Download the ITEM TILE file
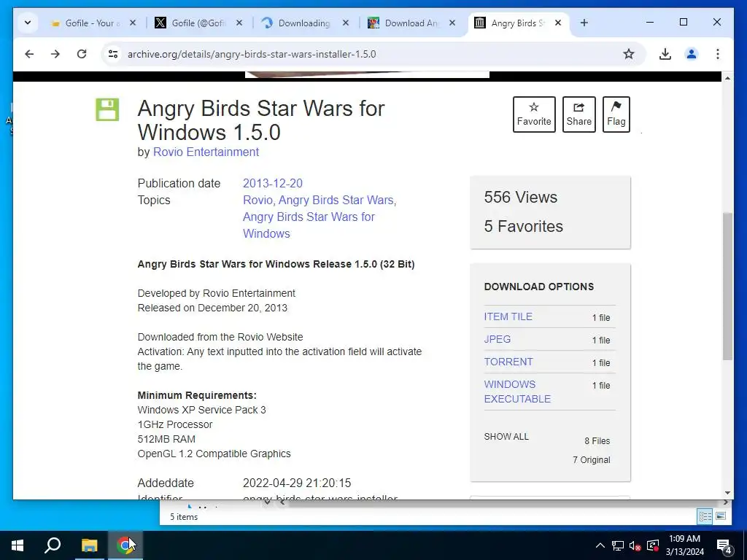Image resolution: width=747 pixels, height=560 pixels. coord(508,316)
